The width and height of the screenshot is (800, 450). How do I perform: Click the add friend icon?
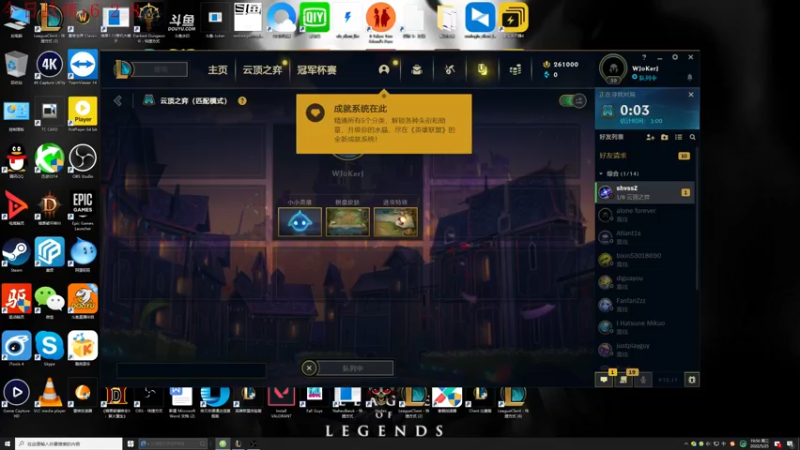tap(650, 137)
